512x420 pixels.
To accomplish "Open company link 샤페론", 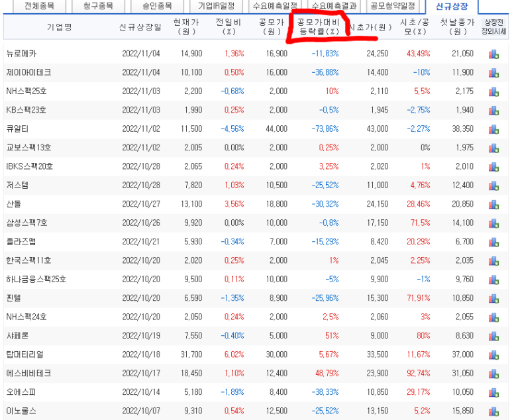I will [17, 336].
